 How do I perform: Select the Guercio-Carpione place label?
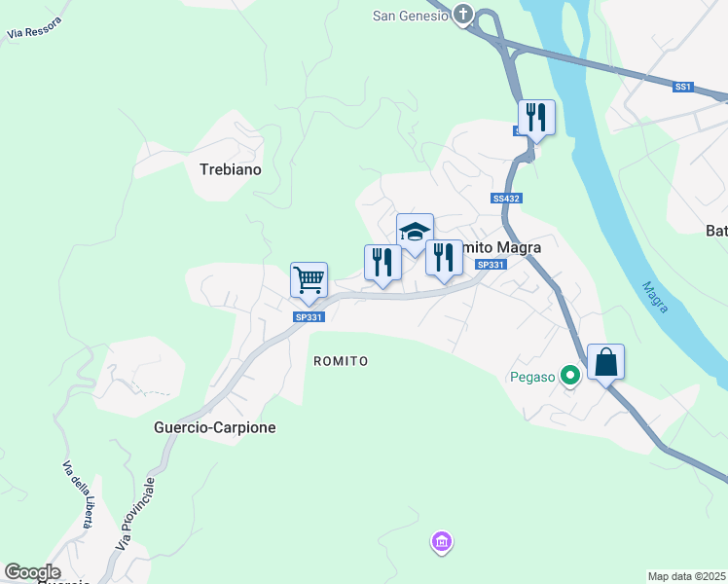tap(214, 427)
